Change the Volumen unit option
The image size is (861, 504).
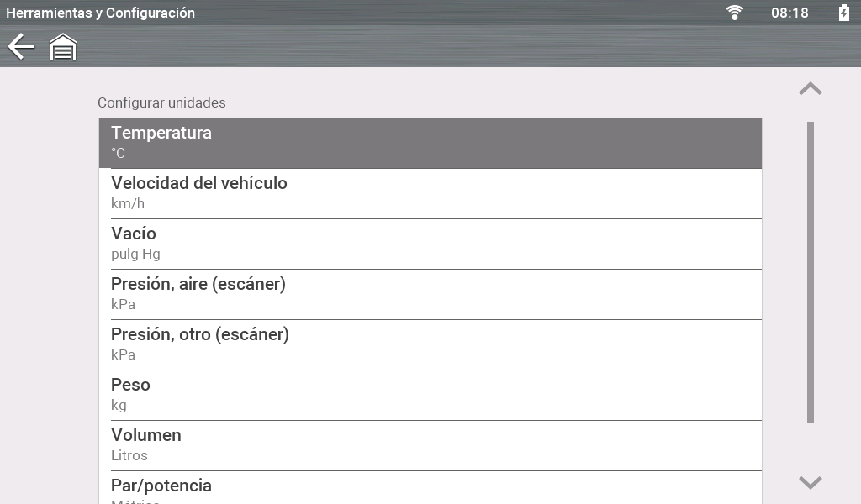tap(430, 445)
